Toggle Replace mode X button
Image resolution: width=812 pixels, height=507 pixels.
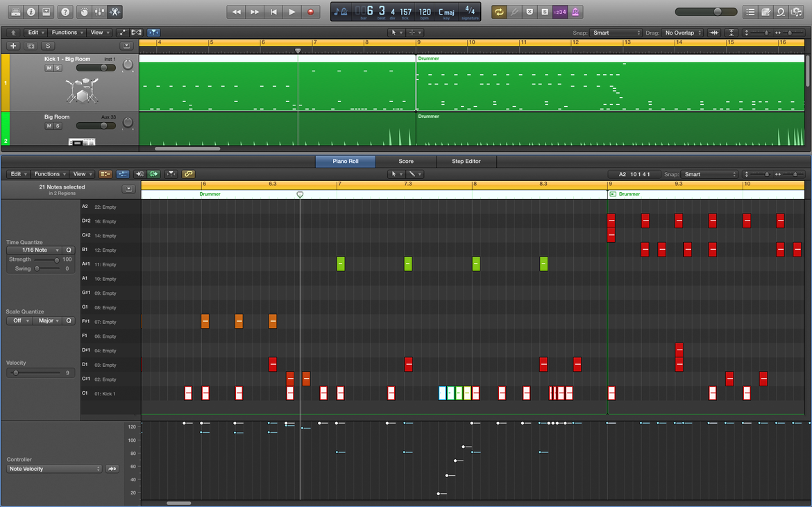point(530,11)
